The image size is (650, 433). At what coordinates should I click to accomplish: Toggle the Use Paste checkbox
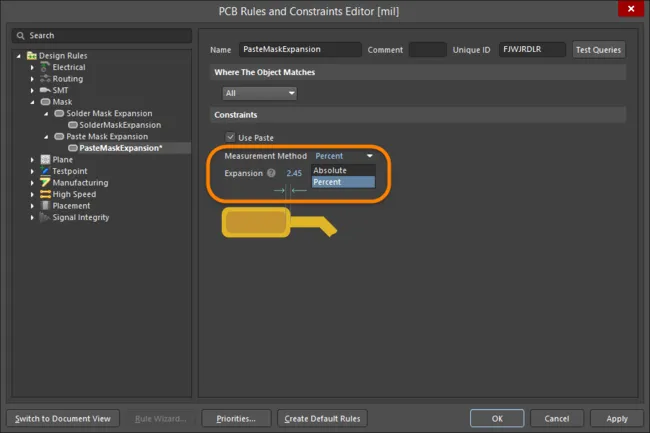click(230, 137)
